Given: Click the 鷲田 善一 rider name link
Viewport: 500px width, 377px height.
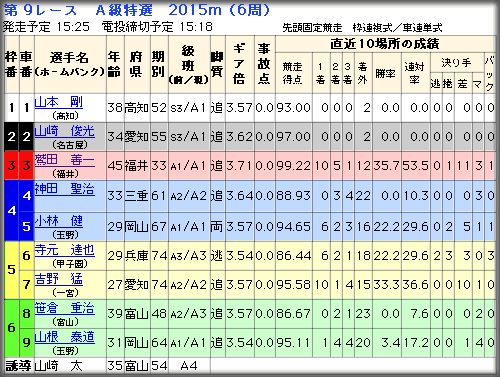Looking at the screenshot, I should click(x=65, y=160).
